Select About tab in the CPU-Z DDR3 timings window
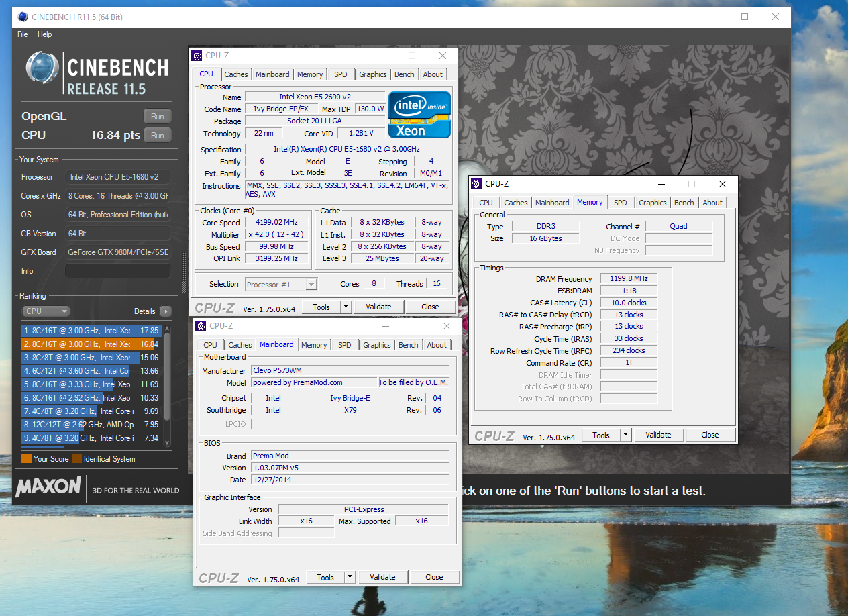 coord(712,203)
